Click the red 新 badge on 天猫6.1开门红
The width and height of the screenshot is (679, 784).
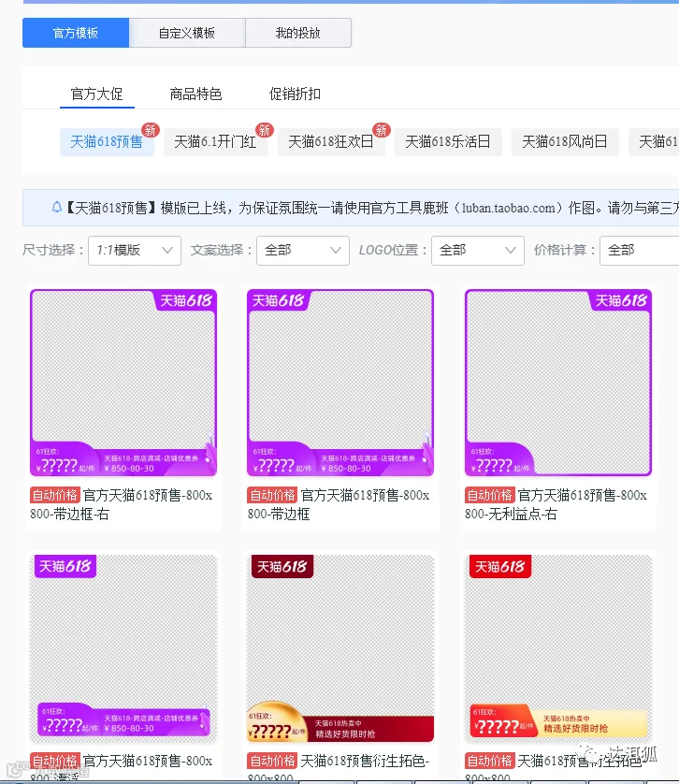pyautogui.click(x=265, y=130)
